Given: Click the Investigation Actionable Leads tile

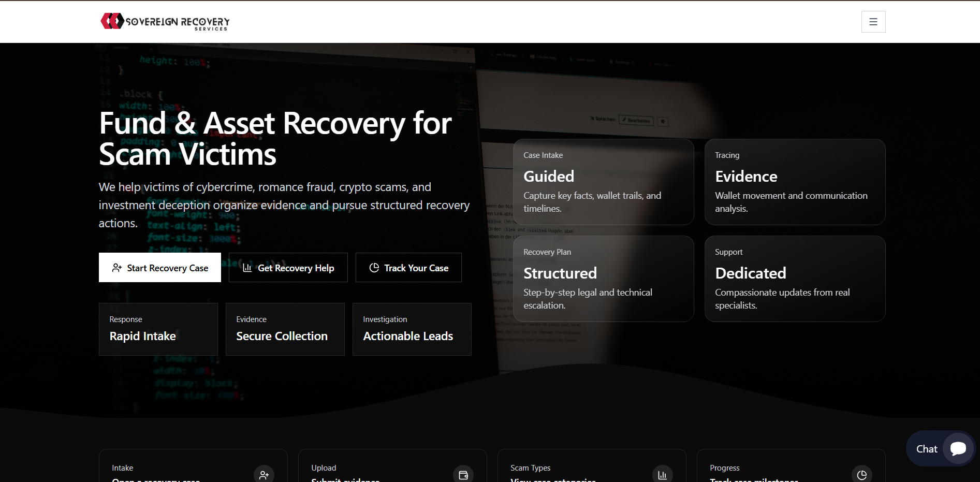Looking at the screenshot, I should [412, 329].
